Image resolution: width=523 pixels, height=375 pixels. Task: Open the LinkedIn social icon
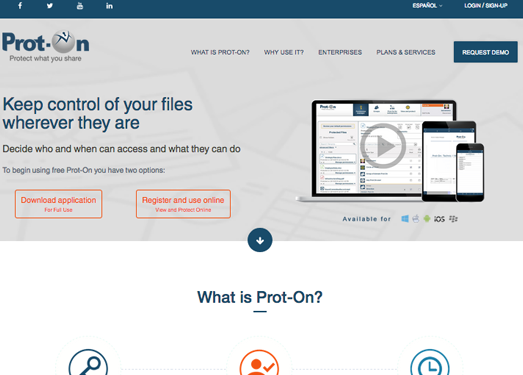pyautogui.click(x=109, y=6)
